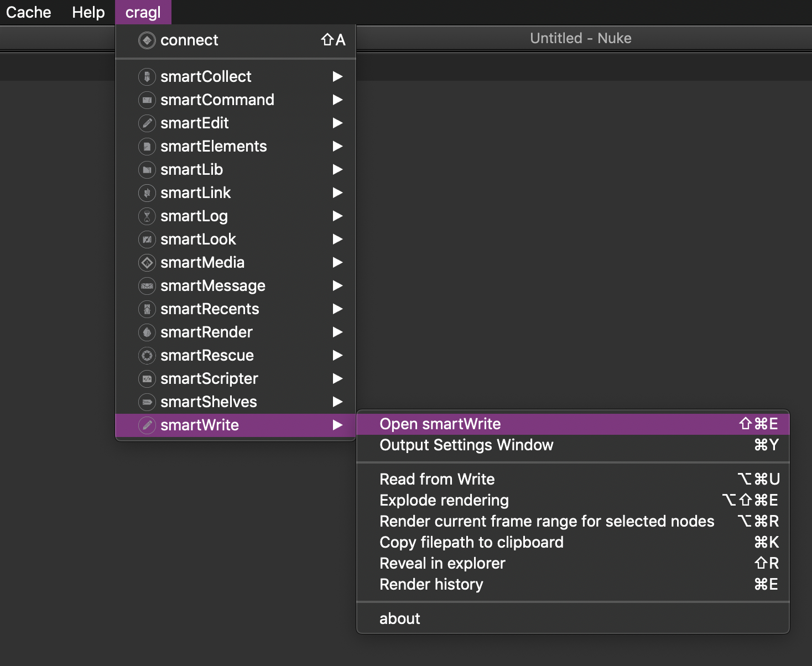Click the smartMedia diamond icon
Viewport: 812px width, 666px height.
[147, 263]
